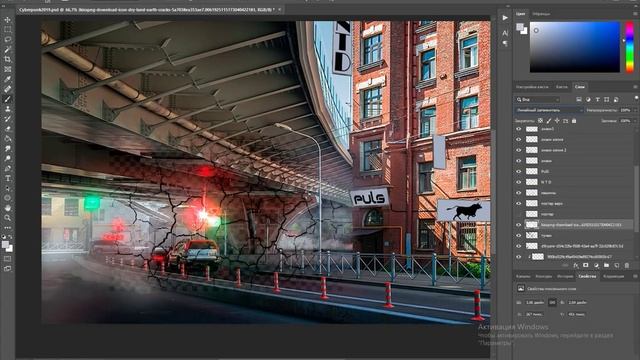
Task: Switch to the Образцы swatches tab
Action: tap(541, 14)
